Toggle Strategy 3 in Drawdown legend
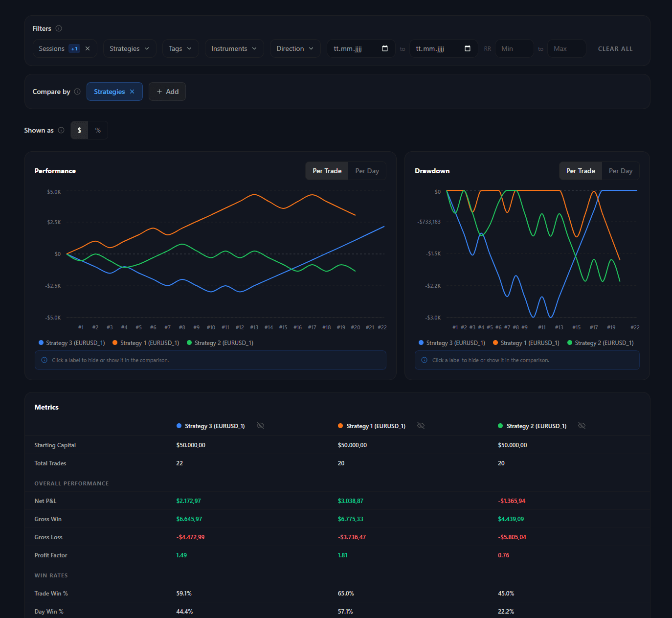The width and height of the screenshot is (672, 618). 452,343
